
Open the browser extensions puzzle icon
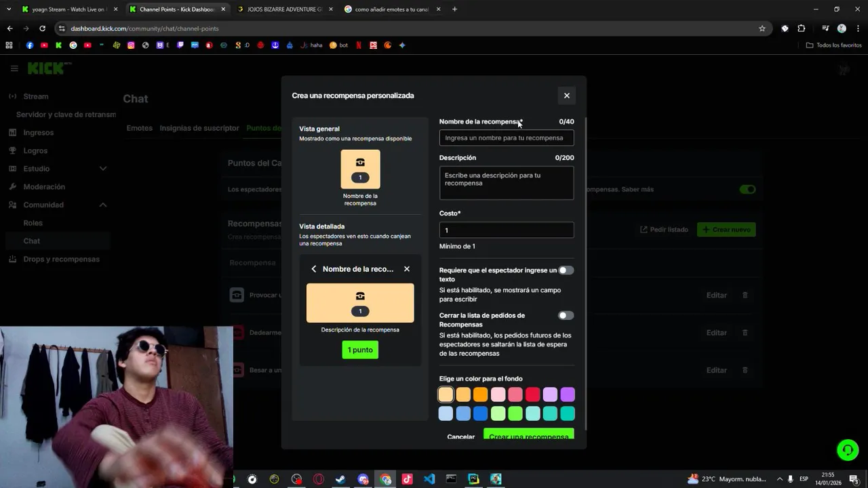tap(802, 28)
